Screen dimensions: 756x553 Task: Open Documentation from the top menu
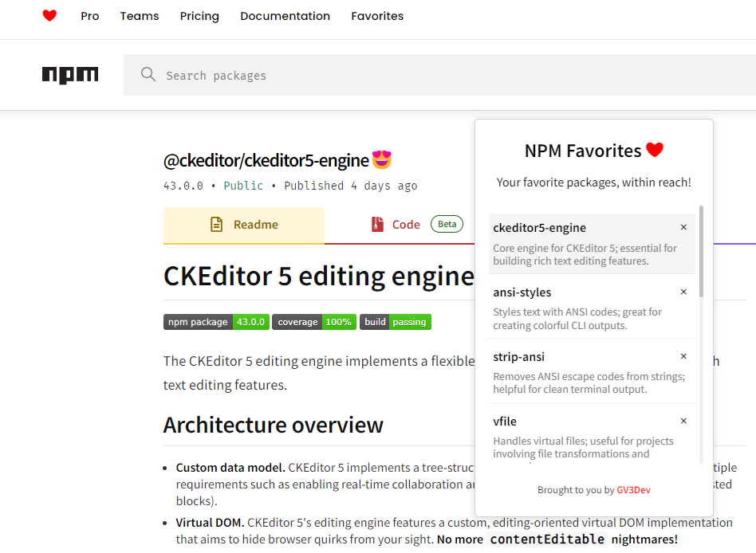point(285,16)
